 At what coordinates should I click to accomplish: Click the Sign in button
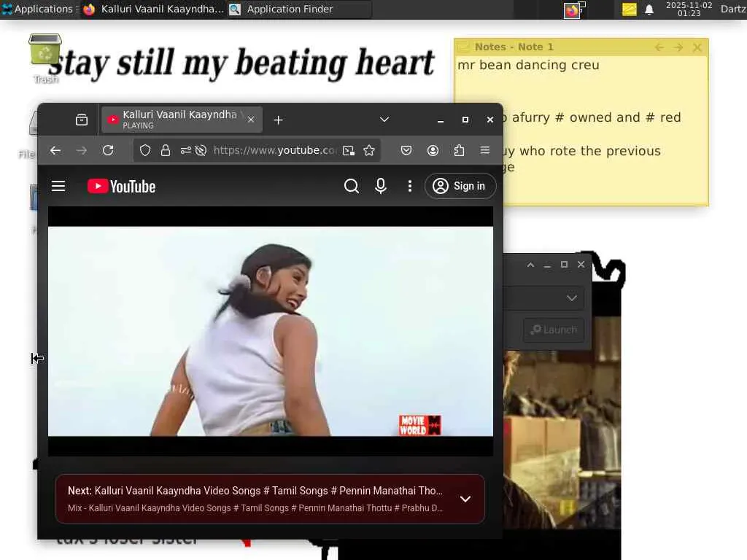[x=460, y=186]
